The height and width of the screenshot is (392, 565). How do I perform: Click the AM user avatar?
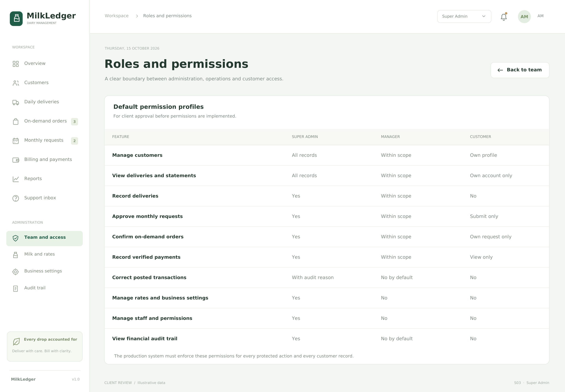(524, 16)
